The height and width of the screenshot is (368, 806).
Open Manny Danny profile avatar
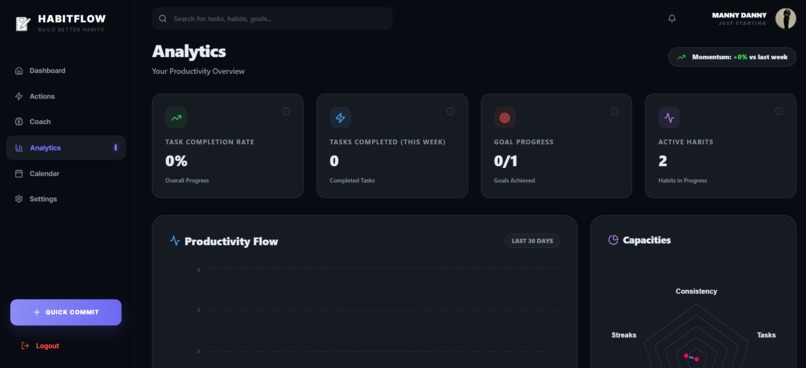785,19
